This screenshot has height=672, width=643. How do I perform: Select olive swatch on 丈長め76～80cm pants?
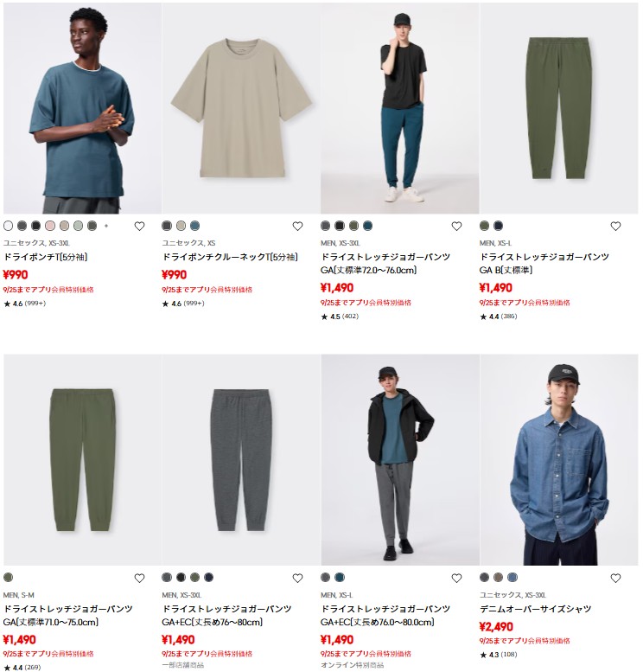point(195,577)
